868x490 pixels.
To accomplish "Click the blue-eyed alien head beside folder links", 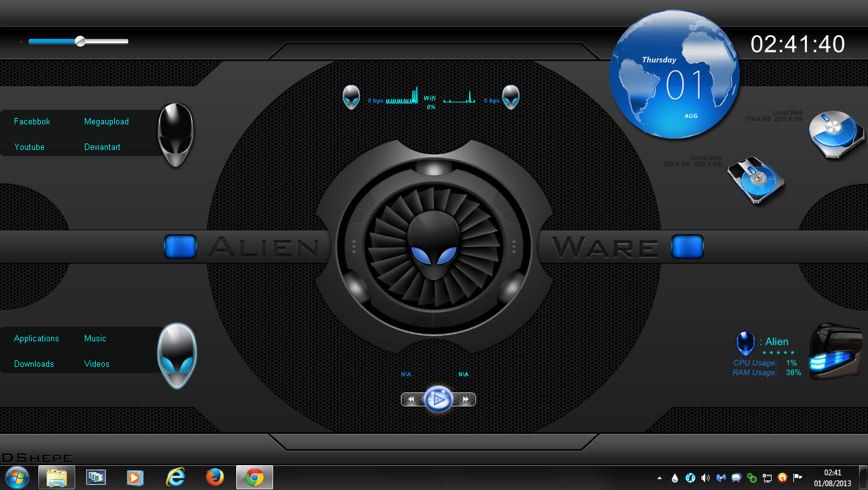I will [177, 355].
